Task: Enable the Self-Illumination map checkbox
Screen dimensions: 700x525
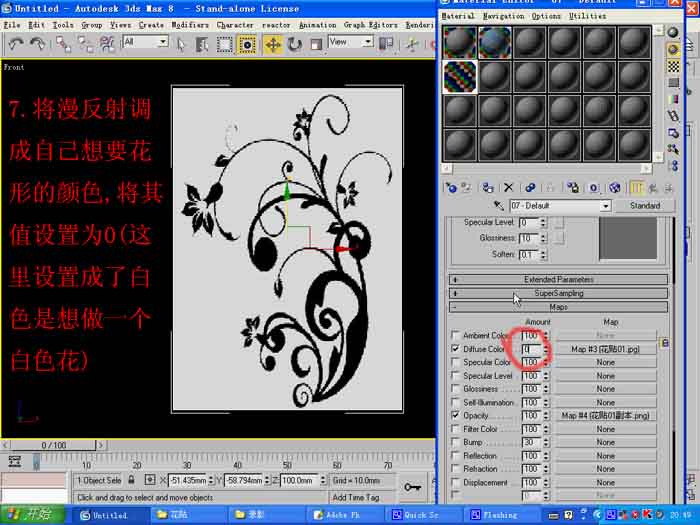Action: [455, 402]
